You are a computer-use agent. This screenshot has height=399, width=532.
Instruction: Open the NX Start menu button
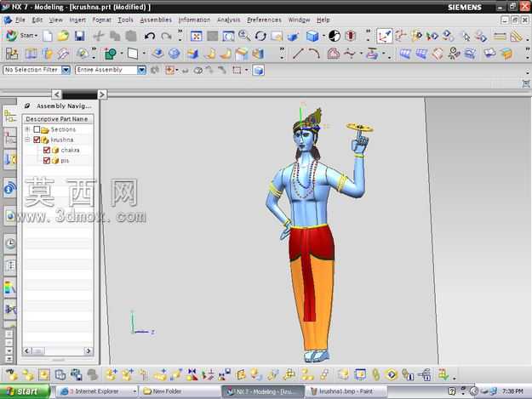[x=21, y=35]
